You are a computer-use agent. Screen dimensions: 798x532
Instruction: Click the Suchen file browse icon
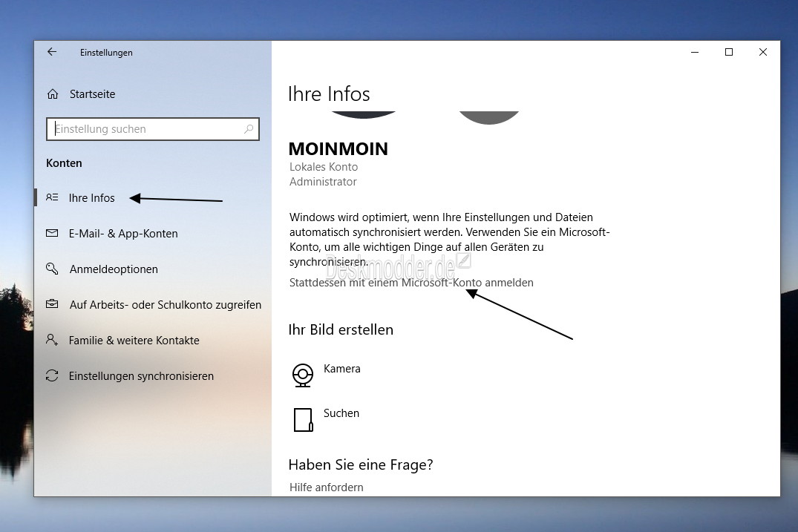[304, 420]
